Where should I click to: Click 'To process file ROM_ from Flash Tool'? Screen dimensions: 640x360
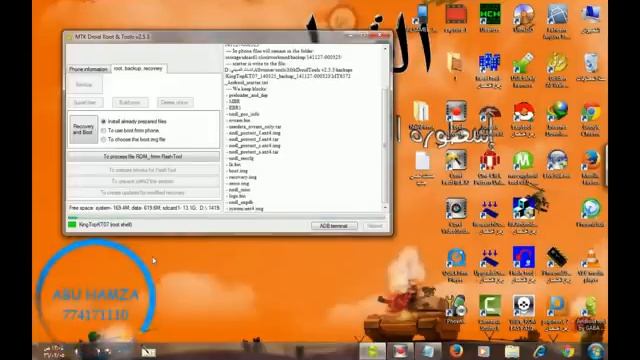click(143, 156)
